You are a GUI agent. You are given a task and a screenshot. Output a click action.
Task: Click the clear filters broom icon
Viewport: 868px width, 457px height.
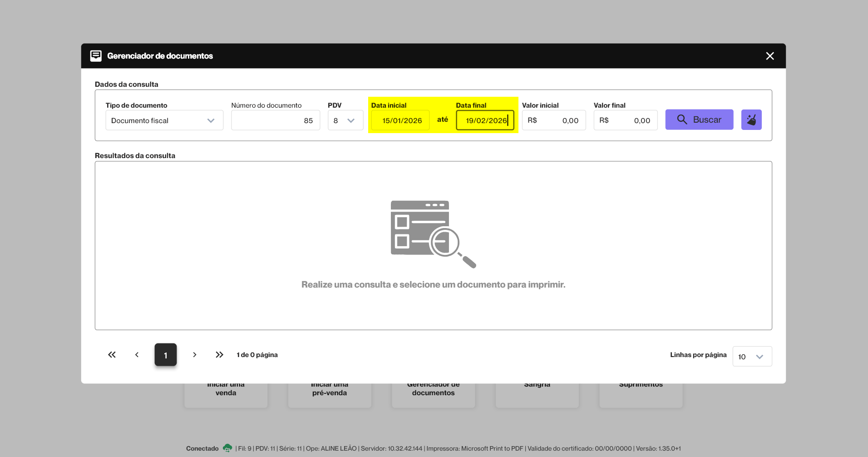[751, 120]
